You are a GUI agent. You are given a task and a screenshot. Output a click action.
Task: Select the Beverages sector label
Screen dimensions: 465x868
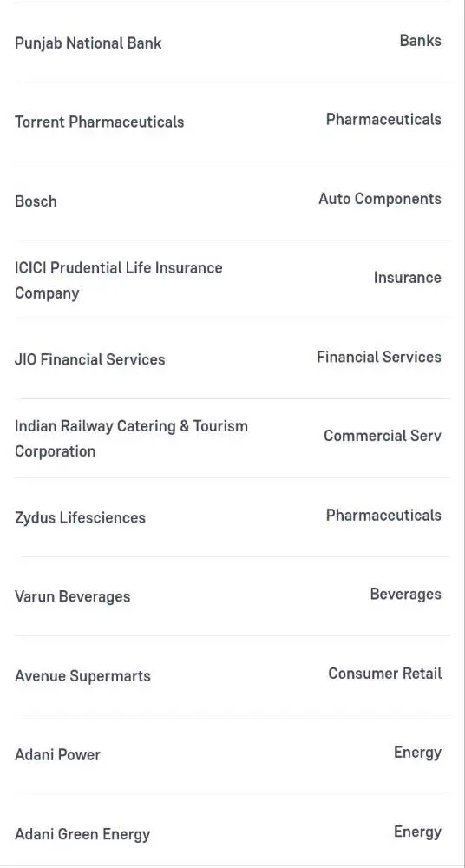point(406,594)
